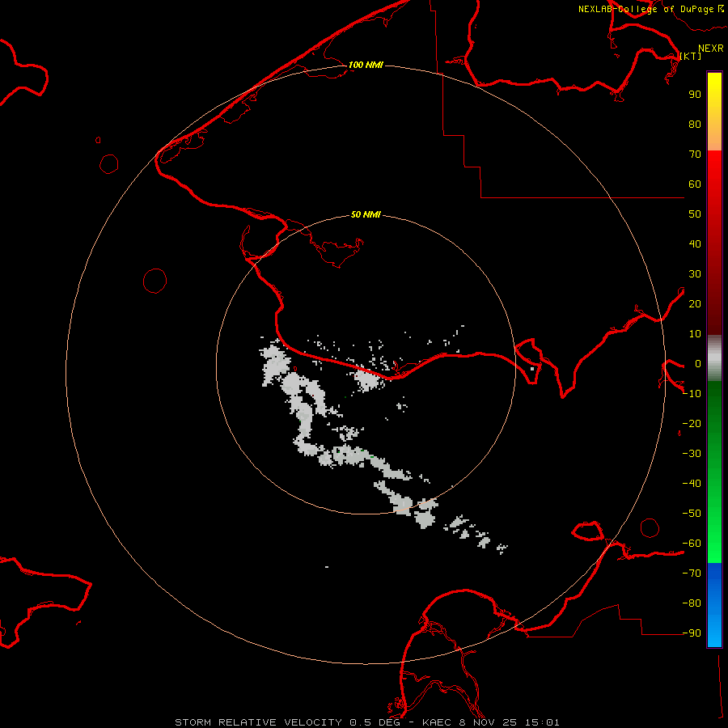Screen dimensions: 728x728
Task: Click the 20 value on velocity scale
Action: click(695, 303)
